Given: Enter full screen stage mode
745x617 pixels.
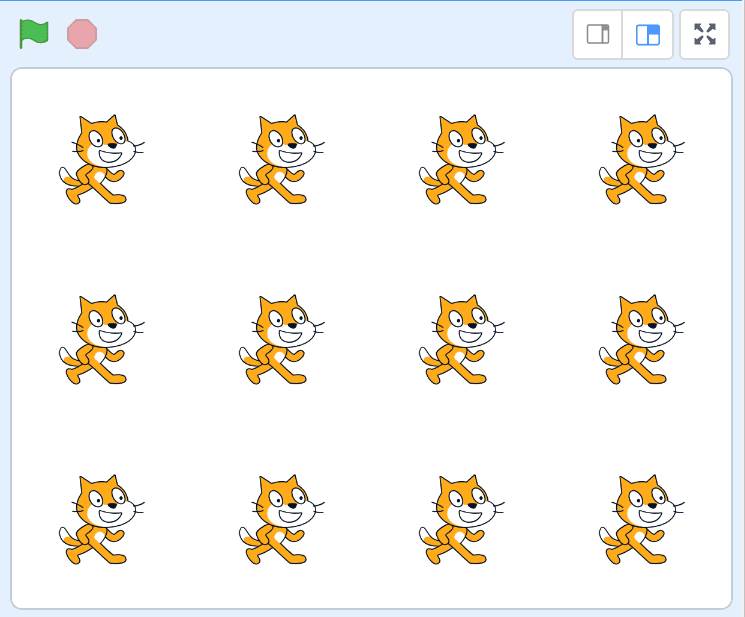Looking at the screenshot, I should tap(705, 35).
